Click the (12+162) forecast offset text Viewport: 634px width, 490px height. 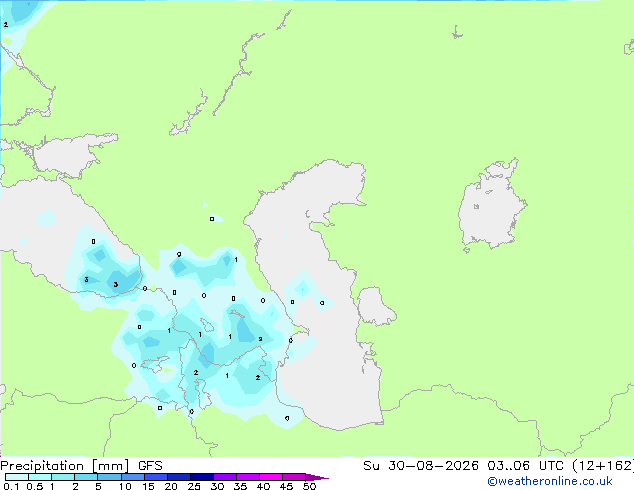tap(603, 466)
